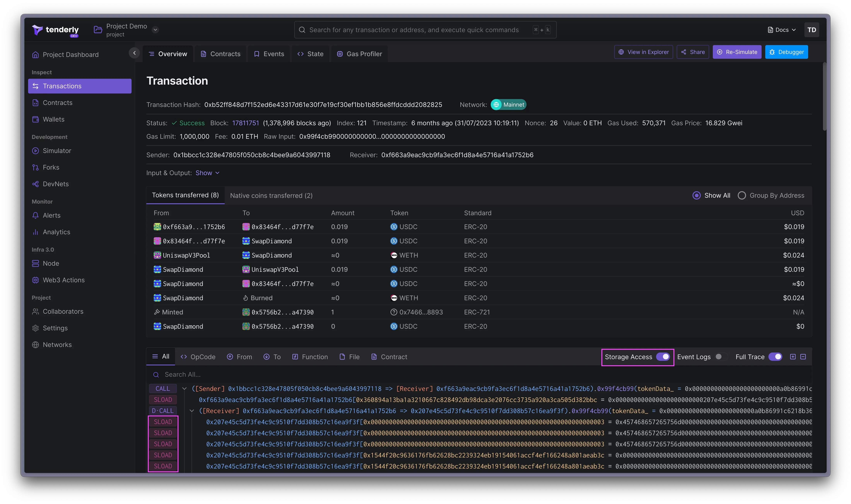Screen dimensions: 851x504
Task: Click the Tenderly logo icon
Action: point(37,30)
